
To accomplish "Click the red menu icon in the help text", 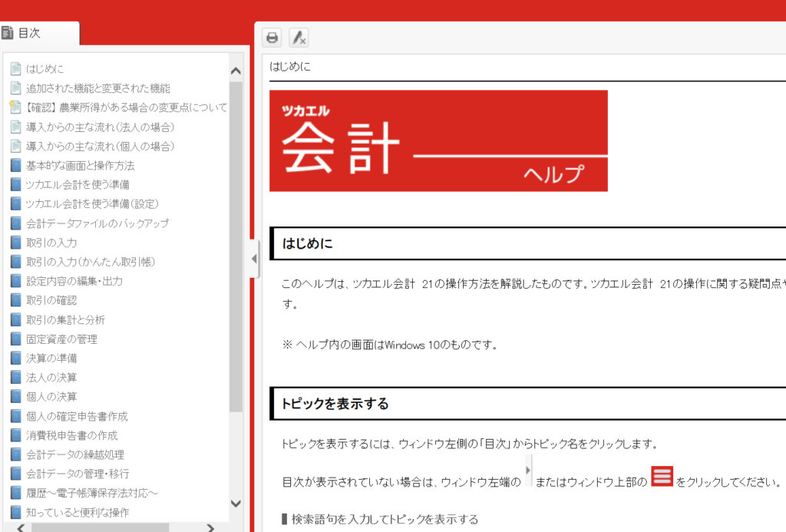I will 662,476.
